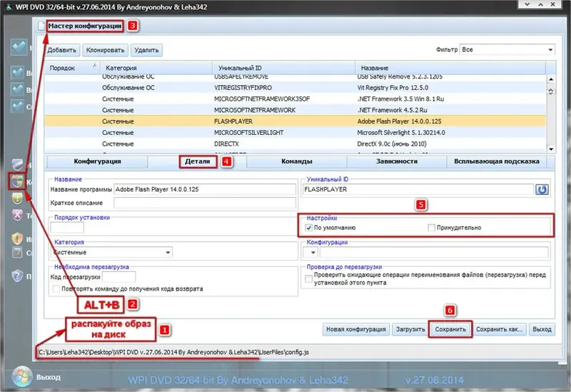Click the Название column header

(450, 68)
